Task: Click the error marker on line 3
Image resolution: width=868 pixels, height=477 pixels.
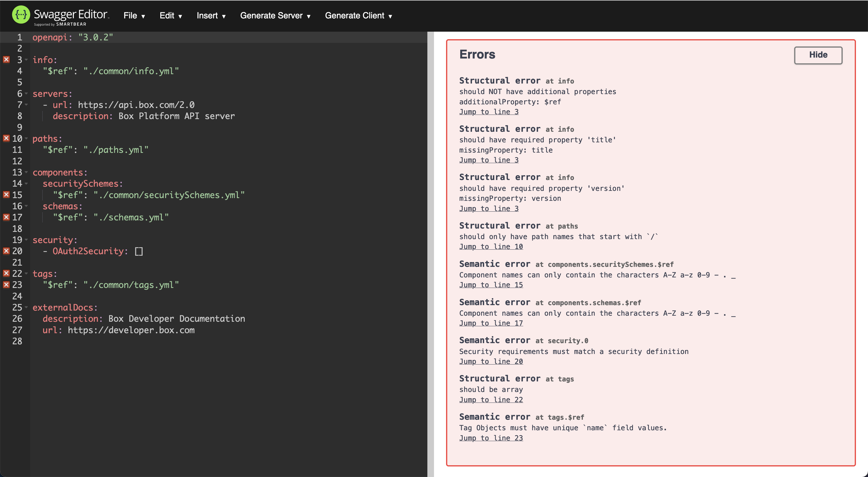Action: [6, 60]
